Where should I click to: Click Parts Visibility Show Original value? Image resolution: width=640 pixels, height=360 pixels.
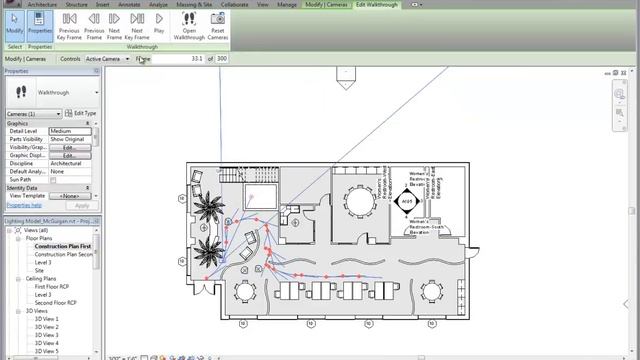[70, 139]
